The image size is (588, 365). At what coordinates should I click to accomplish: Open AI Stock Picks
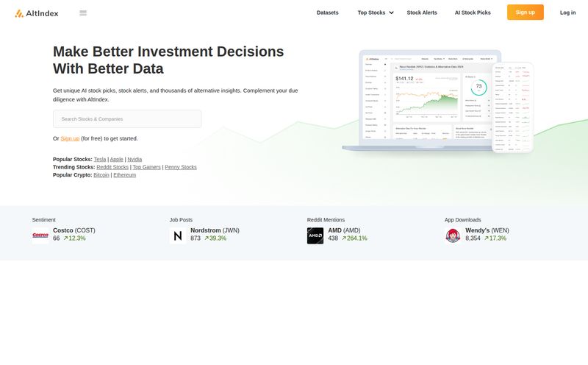[473, 13]
